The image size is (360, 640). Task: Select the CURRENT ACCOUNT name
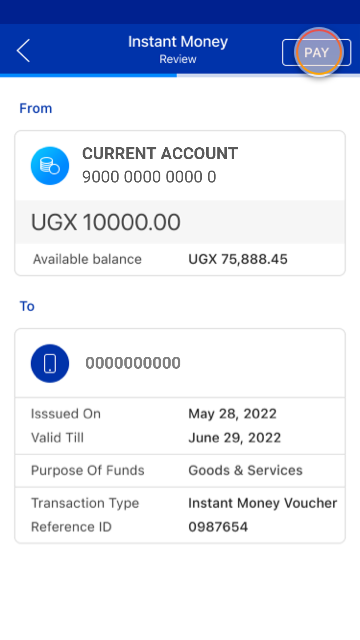coord(160,154)
